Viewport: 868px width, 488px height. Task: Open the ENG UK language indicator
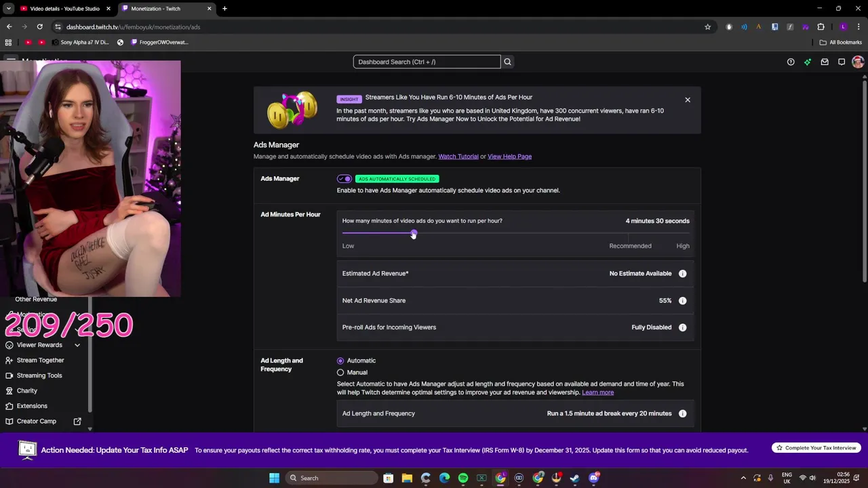[x=787, y=478]
